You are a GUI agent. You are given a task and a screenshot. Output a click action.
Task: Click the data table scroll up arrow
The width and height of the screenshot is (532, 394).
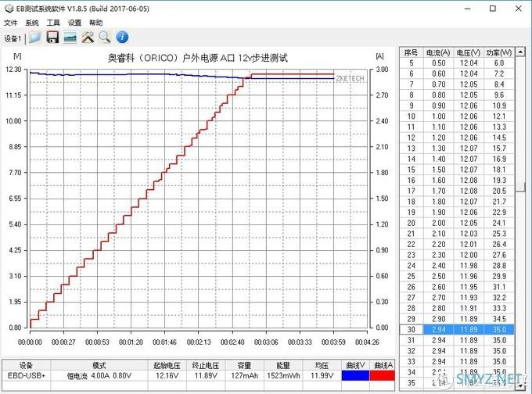[520, 52]
